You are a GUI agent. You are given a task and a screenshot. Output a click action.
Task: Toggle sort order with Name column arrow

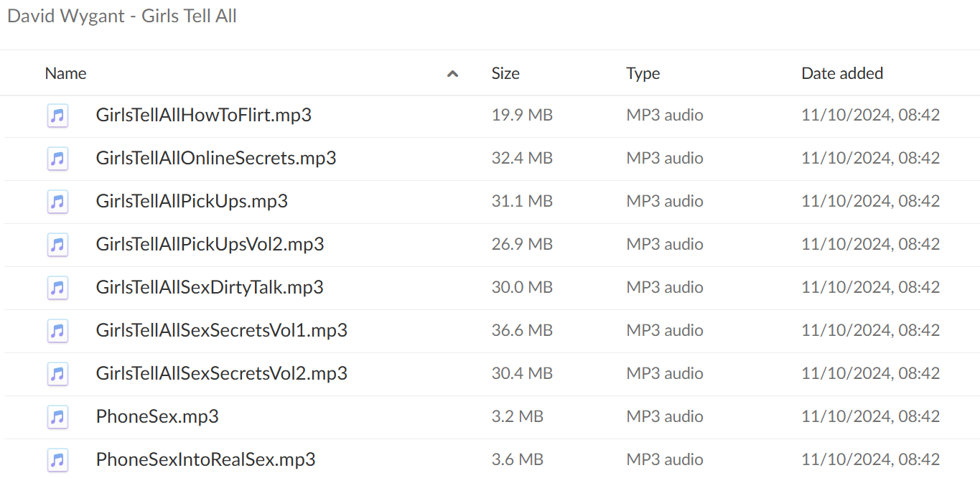452,73
